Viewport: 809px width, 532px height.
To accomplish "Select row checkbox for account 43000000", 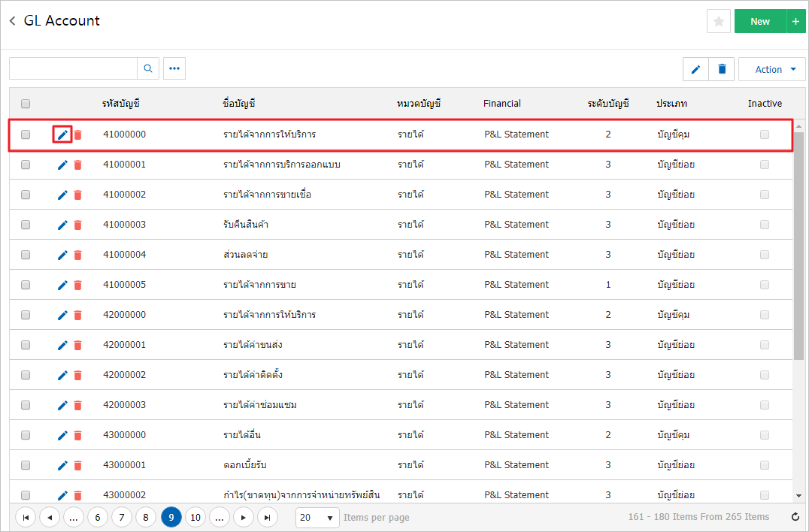I will 26,435.
